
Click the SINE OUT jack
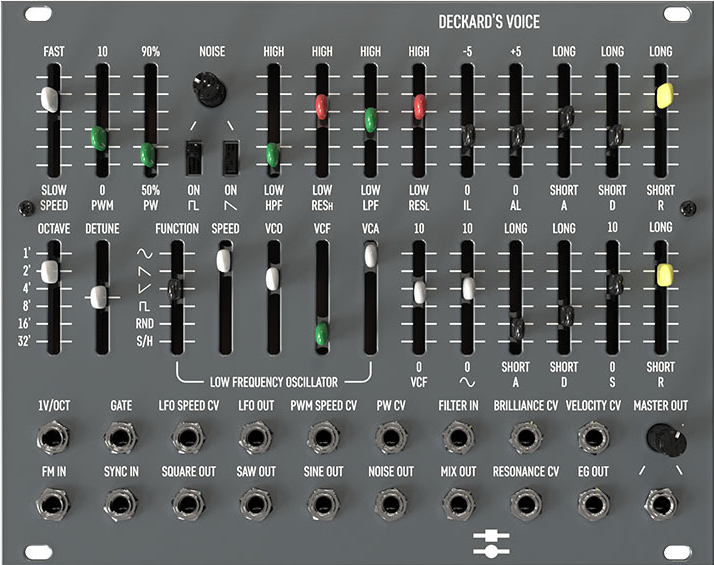323,504
